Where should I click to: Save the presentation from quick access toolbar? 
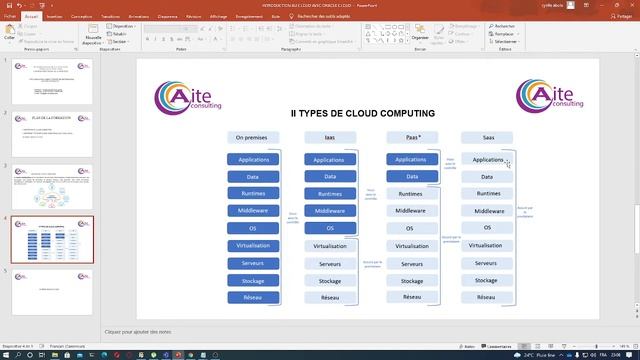click(9, 5)
